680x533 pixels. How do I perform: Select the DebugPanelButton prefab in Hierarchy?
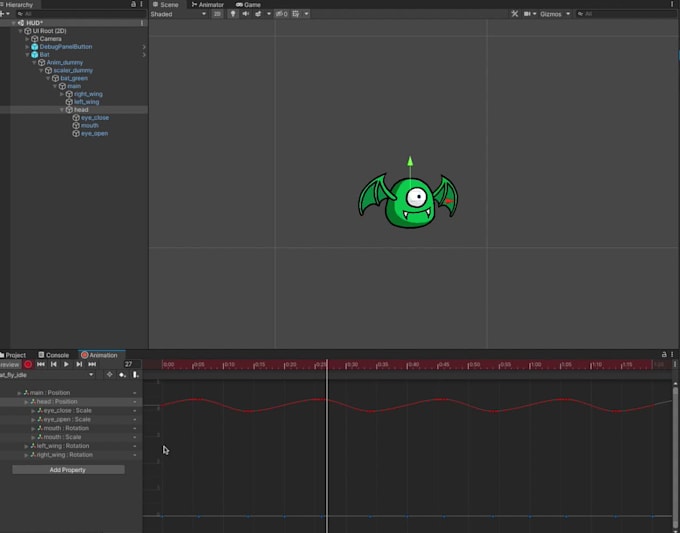(x=65, y=46)
